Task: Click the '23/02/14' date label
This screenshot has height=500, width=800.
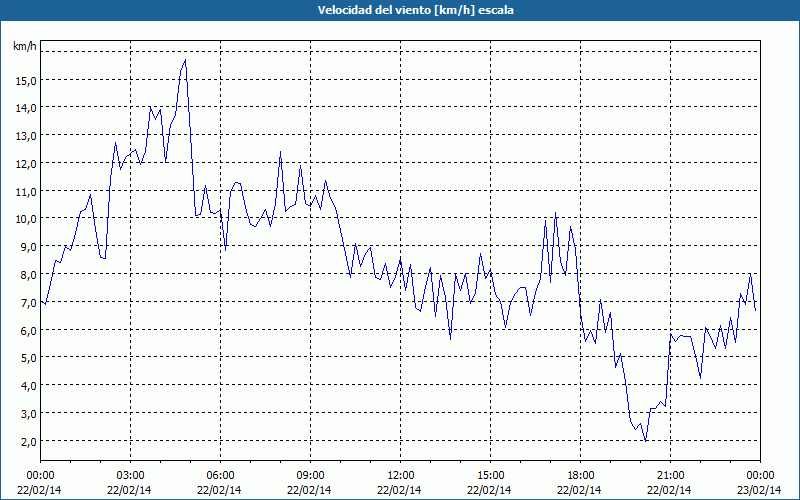Action: (x=760, y=490)
